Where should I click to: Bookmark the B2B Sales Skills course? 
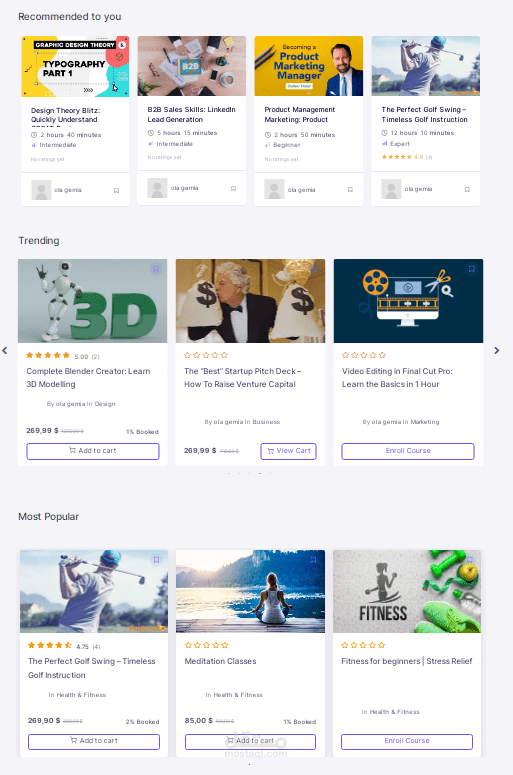233,188
